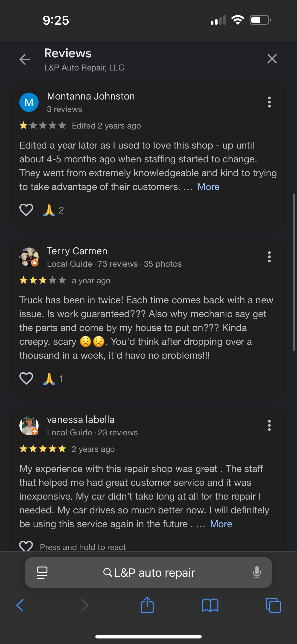Show Safari tab overview
The image size is (297, 644).
pyautogui.click(x=273, y=605)
